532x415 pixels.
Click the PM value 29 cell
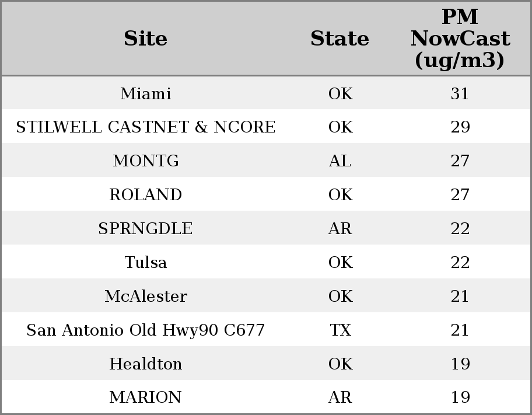pyautogui.click(x=460, y=127)
